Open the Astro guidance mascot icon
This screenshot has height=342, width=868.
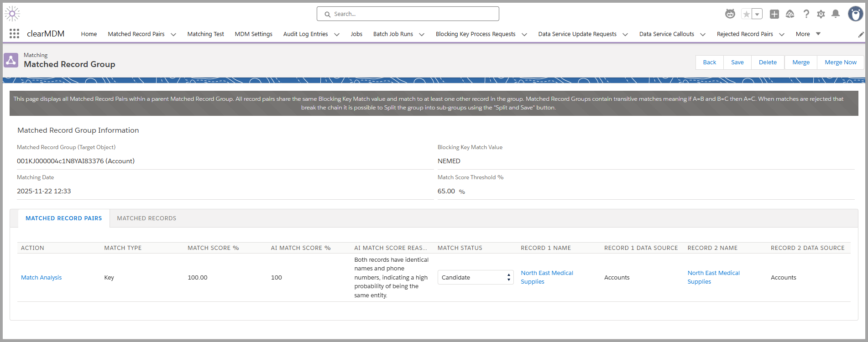click(x=730, y=14)
